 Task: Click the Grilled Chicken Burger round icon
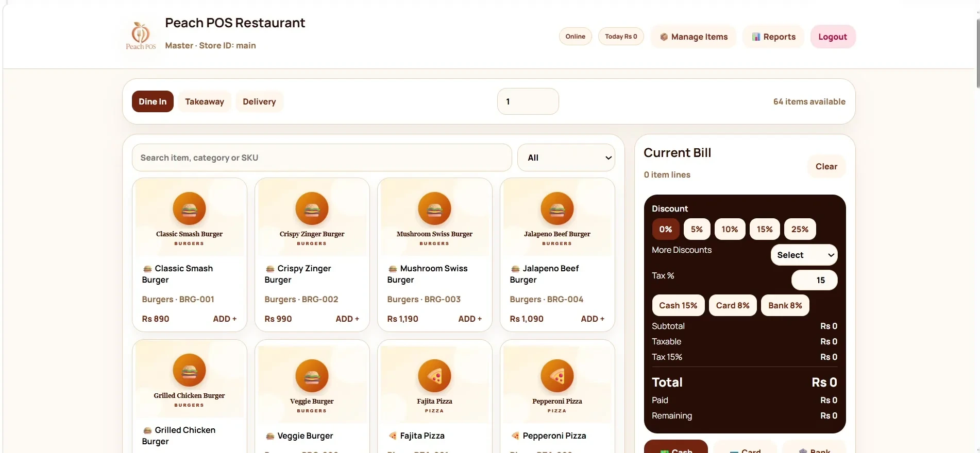pos(189,370)
